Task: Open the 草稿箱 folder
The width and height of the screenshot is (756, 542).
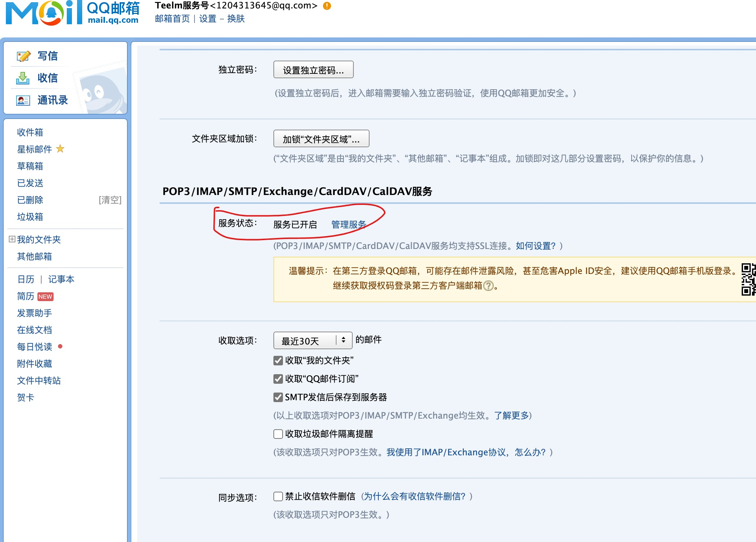Action: (x=30, y=166)
